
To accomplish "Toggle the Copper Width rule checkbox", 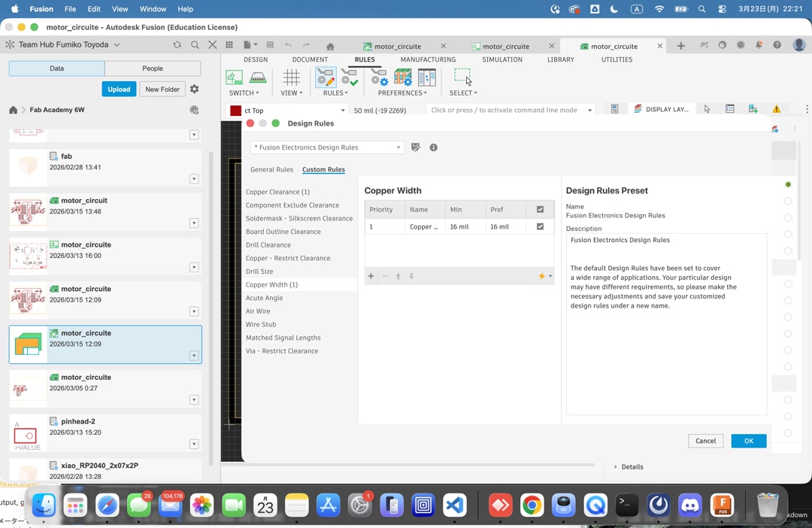I will click(540, 226).
